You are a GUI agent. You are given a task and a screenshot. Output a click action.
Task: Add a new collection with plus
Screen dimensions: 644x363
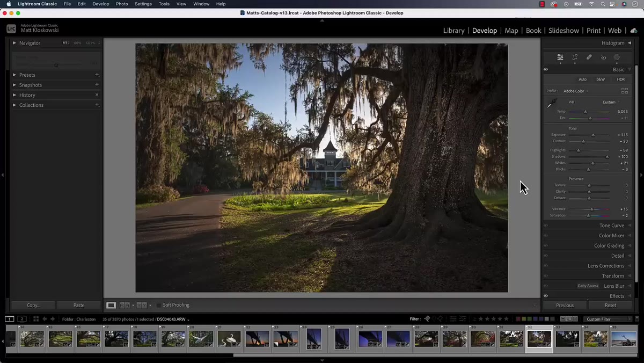point(97,105)
